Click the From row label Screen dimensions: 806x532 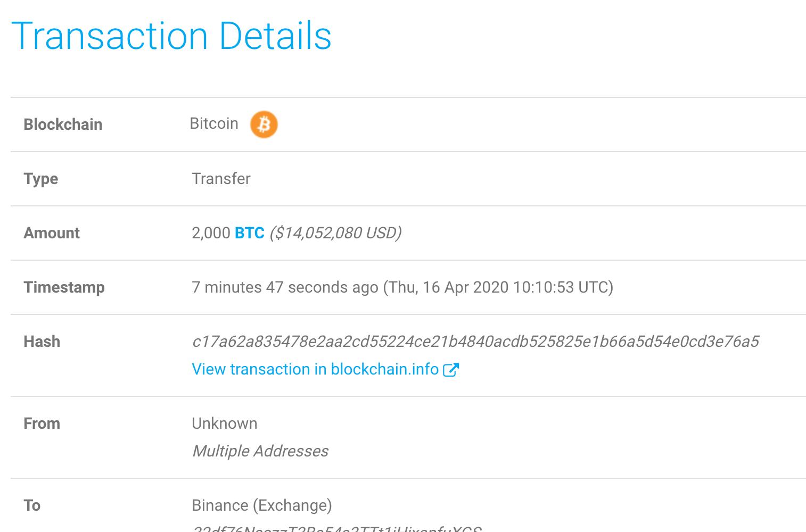click(42, 423)
